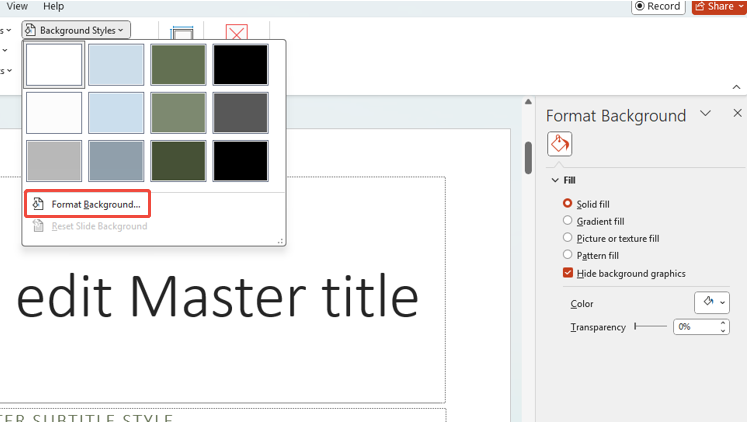749x431 pixels.
Task: Toggle Hide background graphics checkbox
Action: coord(567,273)
